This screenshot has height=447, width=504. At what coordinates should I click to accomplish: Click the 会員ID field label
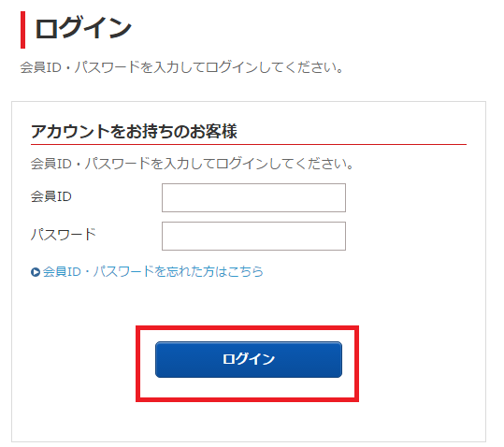(x=50, y=196)
